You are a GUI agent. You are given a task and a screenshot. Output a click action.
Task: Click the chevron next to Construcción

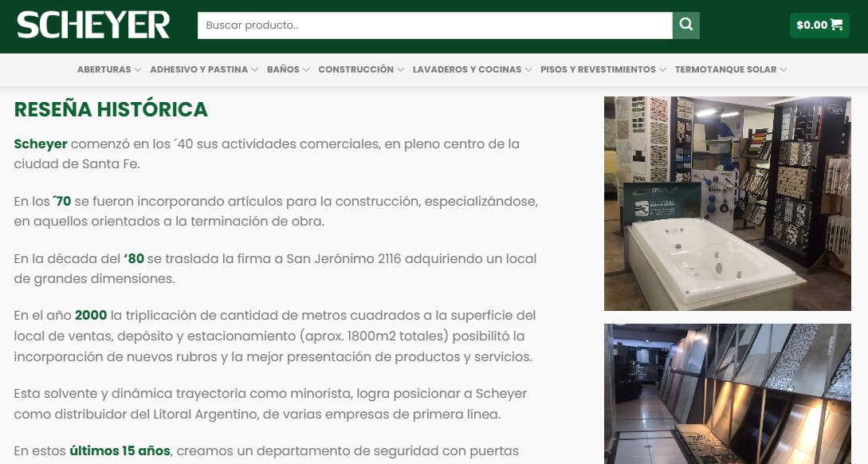pos(400,70)
